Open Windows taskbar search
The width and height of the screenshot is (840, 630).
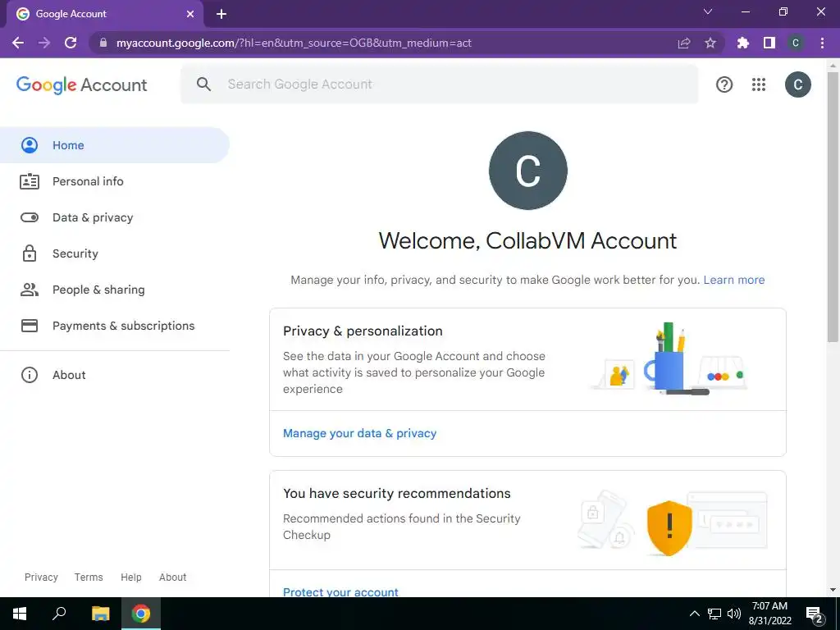59,614
